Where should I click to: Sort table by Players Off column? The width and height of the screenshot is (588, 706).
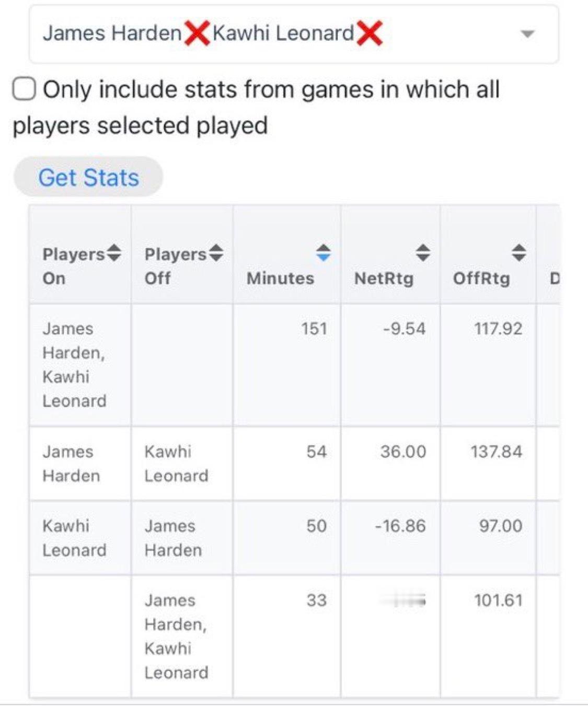coord(216,253)
